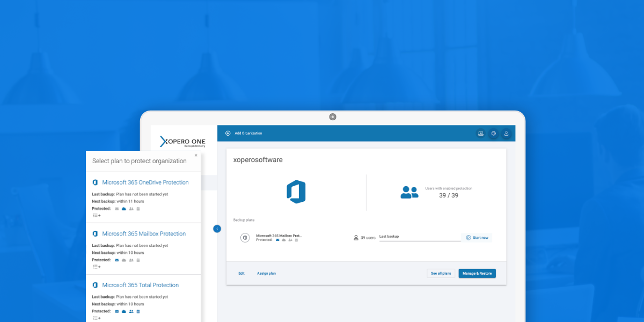Collapse the sidebar using the round chevron

[217, 229]
